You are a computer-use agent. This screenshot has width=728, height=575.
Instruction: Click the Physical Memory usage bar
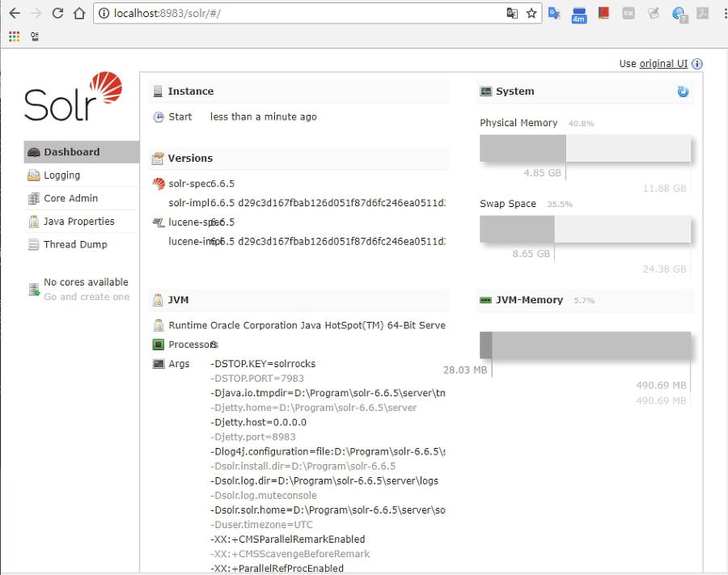coord(584,150)
